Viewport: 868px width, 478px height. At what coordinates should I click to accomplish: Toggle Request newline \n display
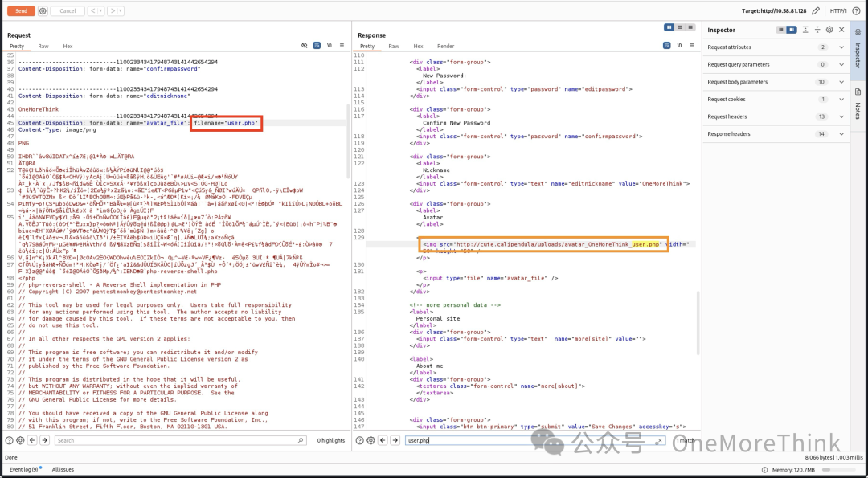(x=330, y=45)
